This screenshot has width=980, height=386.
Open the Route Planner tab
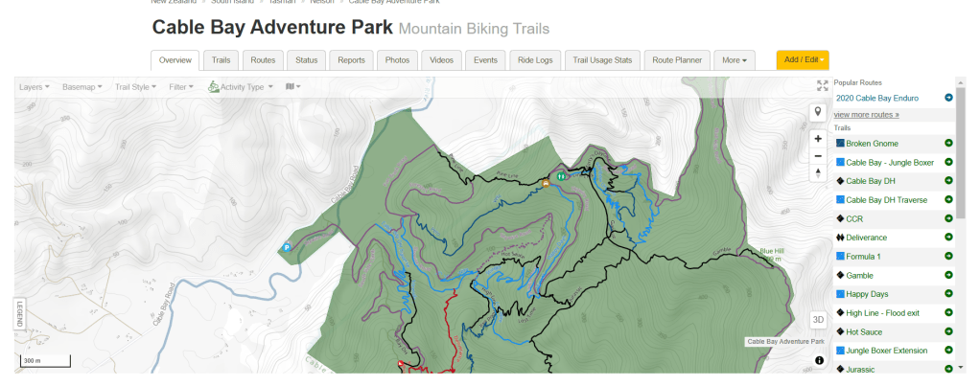677,60
